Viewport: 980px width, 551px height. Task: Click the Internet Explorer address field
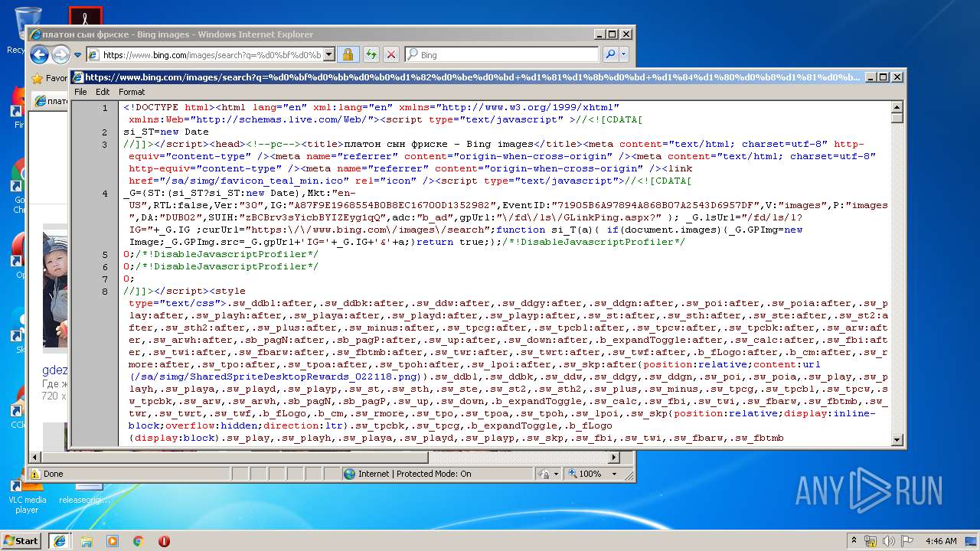tap(212, 55)
